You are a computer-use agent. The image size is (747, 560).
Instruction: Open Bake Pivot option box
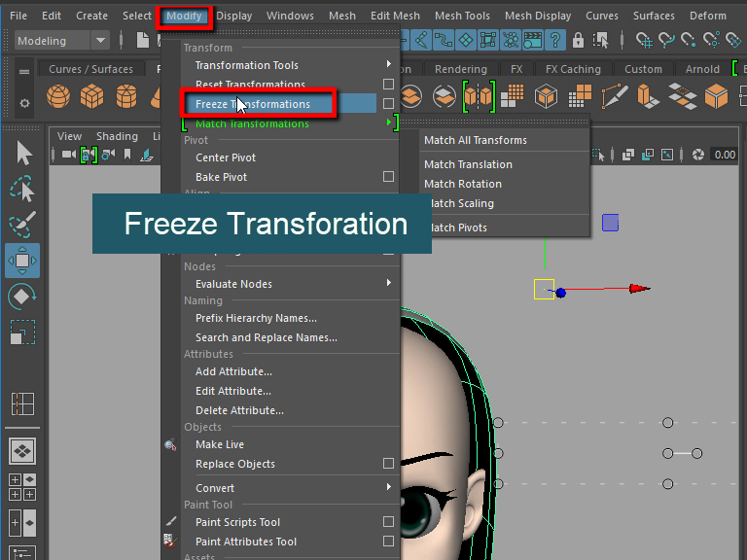(x=388, y=177)
